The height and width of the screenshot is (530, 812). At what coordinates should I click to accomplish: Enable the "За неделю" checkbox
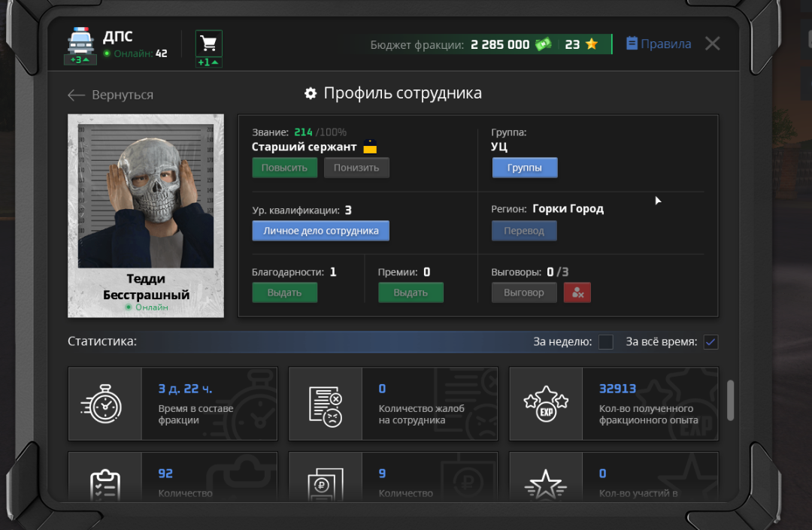605,342
